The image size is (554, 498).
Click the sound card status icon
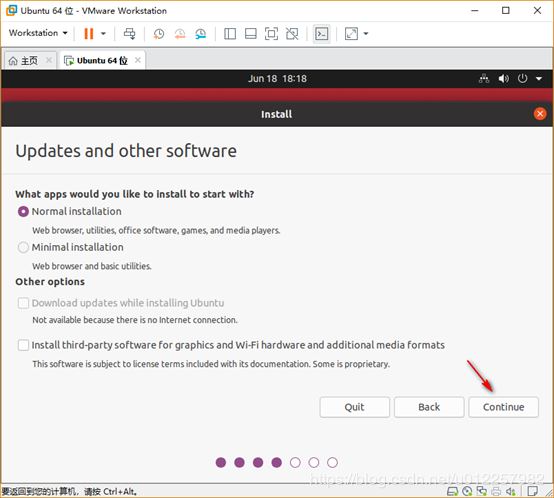(511, 491)
